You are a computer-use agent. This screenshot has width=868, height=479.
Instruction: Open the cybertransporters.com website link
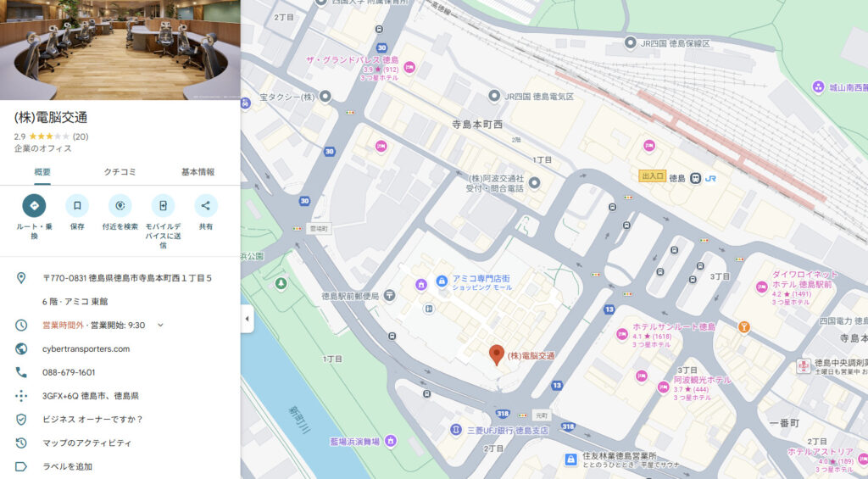point(86,349)
